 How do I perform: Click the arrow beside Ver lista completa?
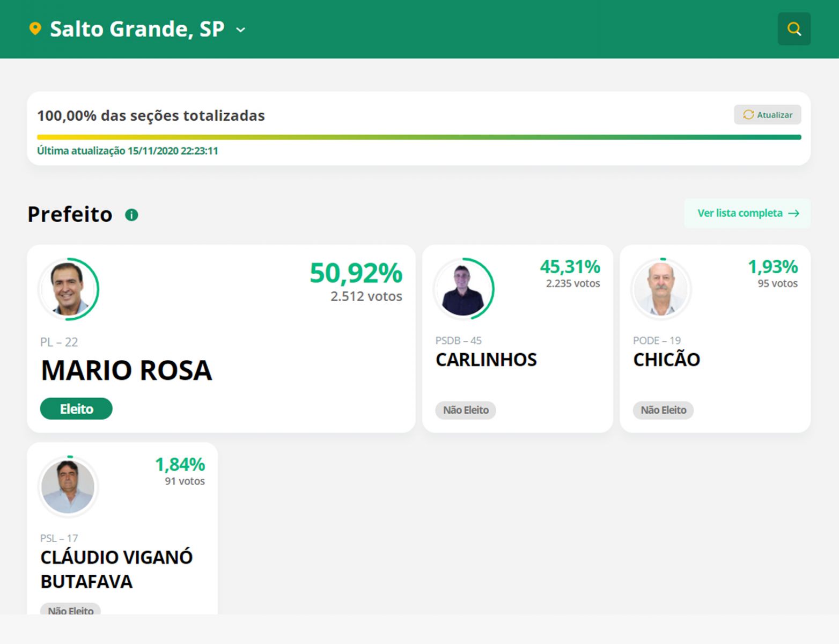pos(794,214)
